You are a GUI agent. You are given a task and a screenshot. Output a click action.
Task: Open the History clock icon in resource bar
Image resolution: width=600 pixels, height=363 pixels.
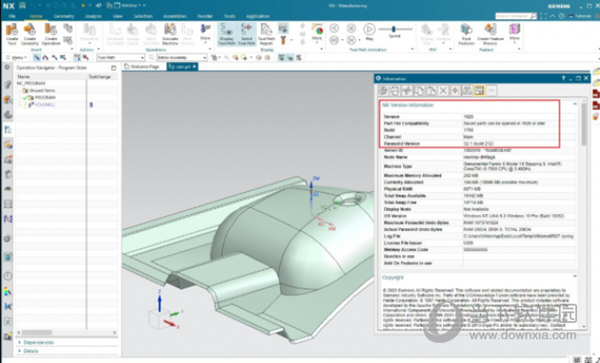pyautogui.click(x=8, y=275)
